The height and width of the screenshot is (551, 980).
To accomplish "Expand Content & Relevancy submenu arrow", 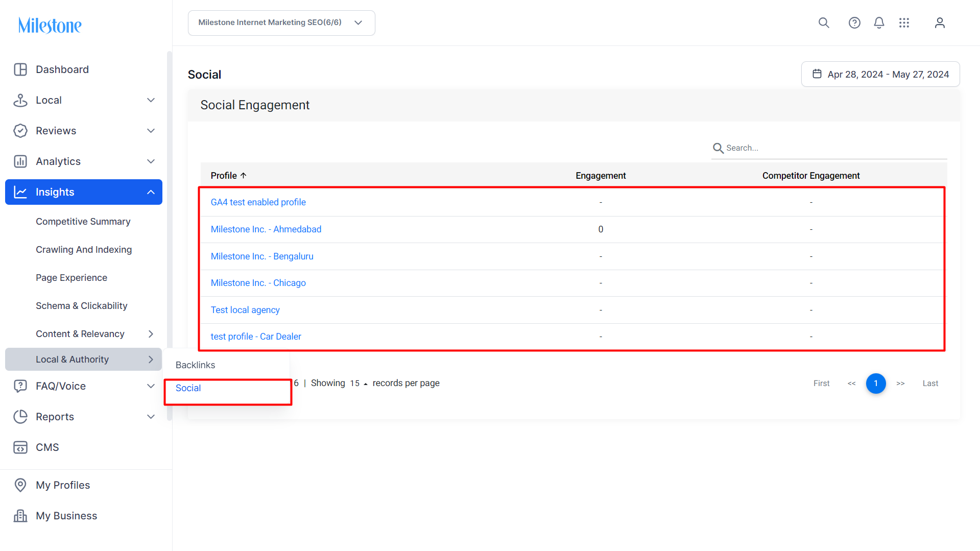I will click(151, 334).
